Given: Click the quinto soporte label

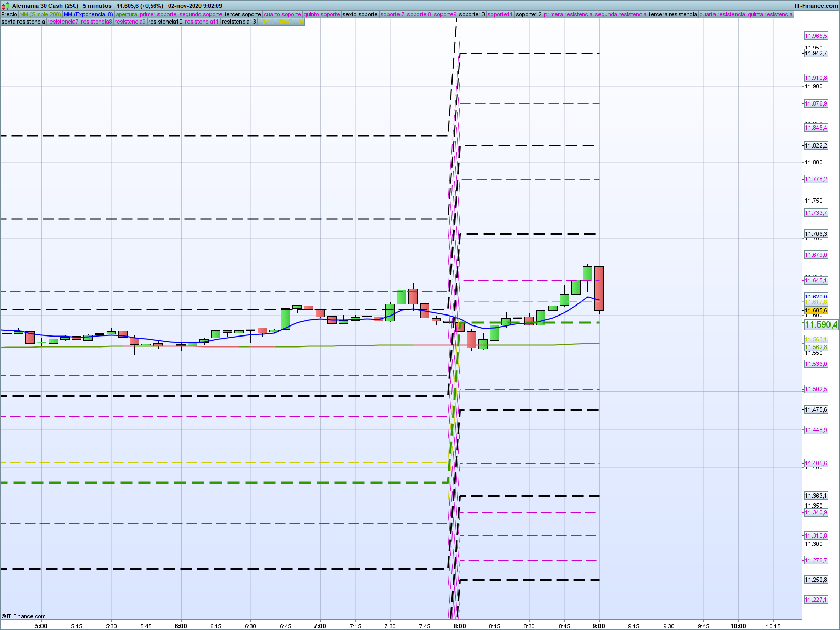Looking at the screenshot, I should click(322, 14).
